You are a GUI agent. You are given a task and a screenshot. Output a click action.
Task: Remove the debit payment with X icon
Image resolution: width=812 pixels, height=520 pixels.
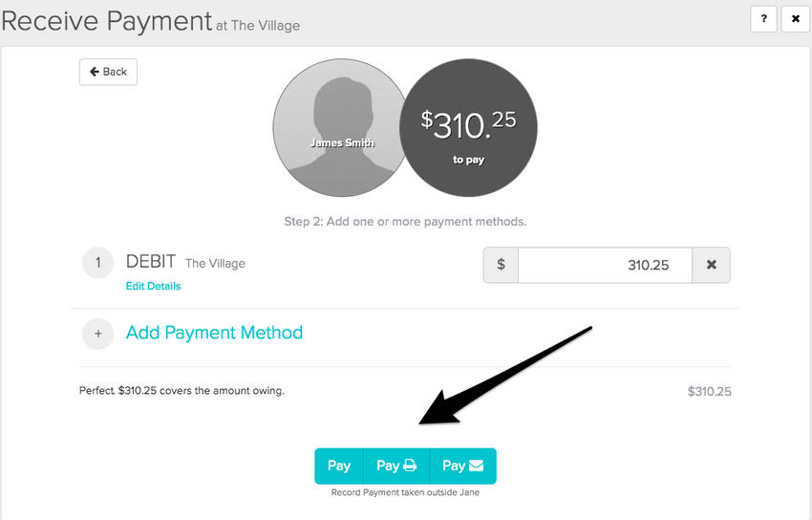(x=712, y=265)
